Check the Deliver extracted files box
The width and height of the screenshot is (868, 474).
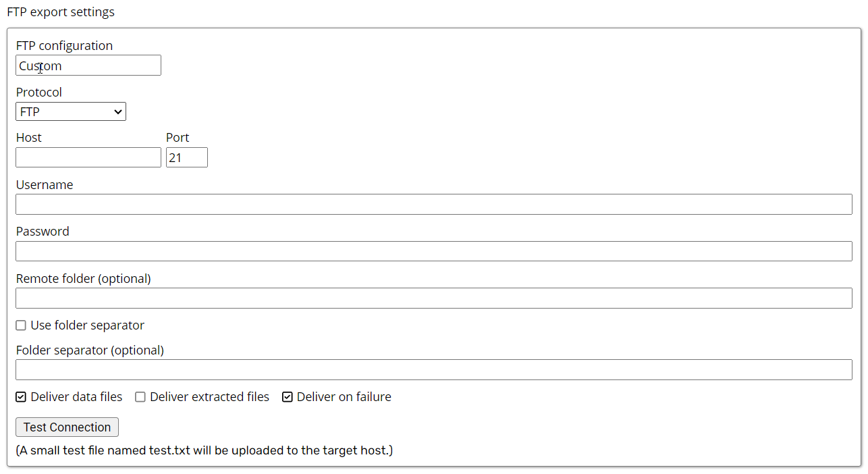[140, 397]
